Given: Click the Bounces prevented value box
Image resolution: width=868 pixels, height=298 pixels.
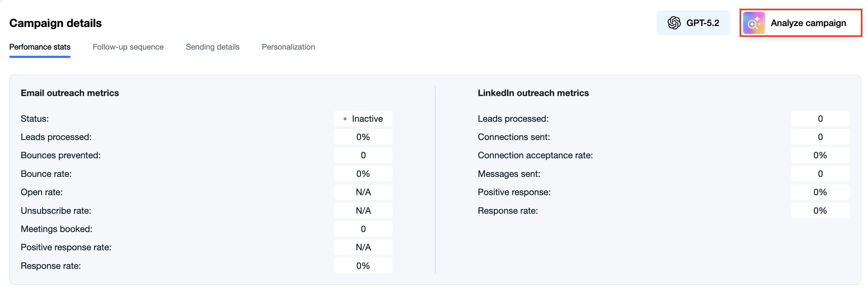Looking at the screenshot, I should coord(363,156).
